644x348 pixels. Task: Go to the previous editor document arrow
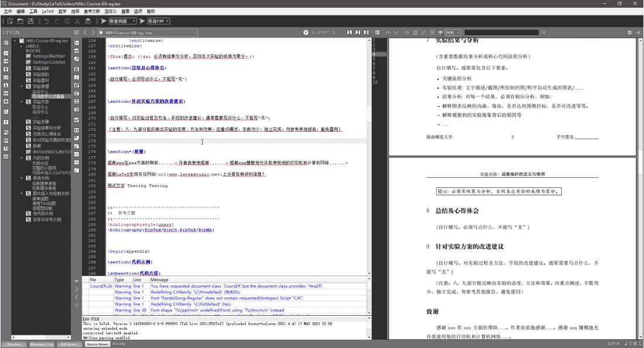[x=85, y=32]
